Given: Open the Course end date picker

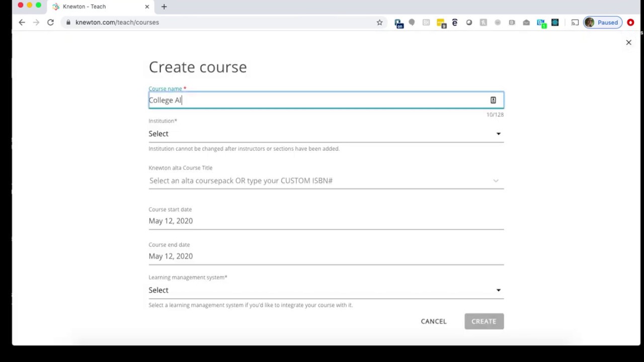Looking at the screenshot, I should [x=326, y=256].
